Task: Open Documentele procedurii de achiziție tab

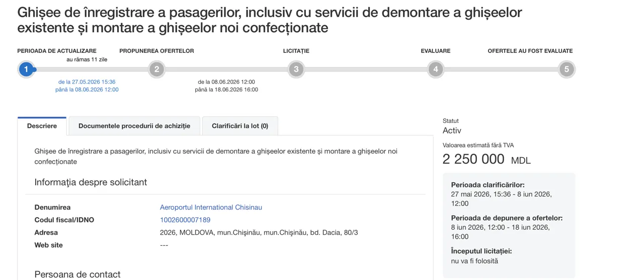Action: [134, 126]
